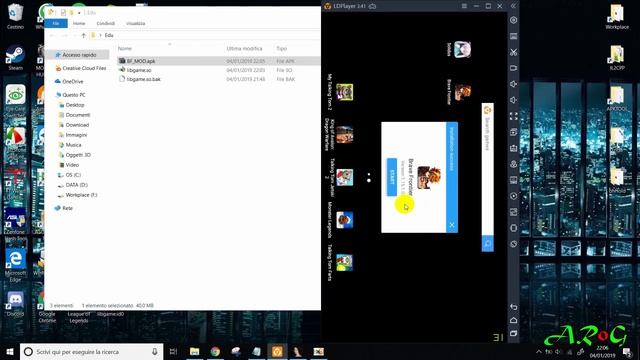Open the Talking Tom Farts app icon
640x360 pixels.
coord(344,262)
